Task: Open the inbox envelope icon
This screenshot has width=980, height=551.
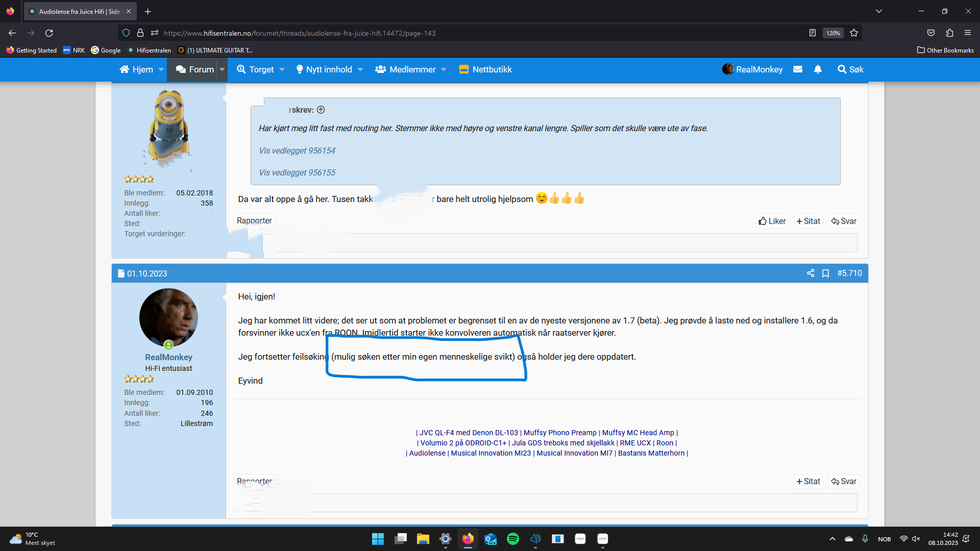Action: click(798, 69)
